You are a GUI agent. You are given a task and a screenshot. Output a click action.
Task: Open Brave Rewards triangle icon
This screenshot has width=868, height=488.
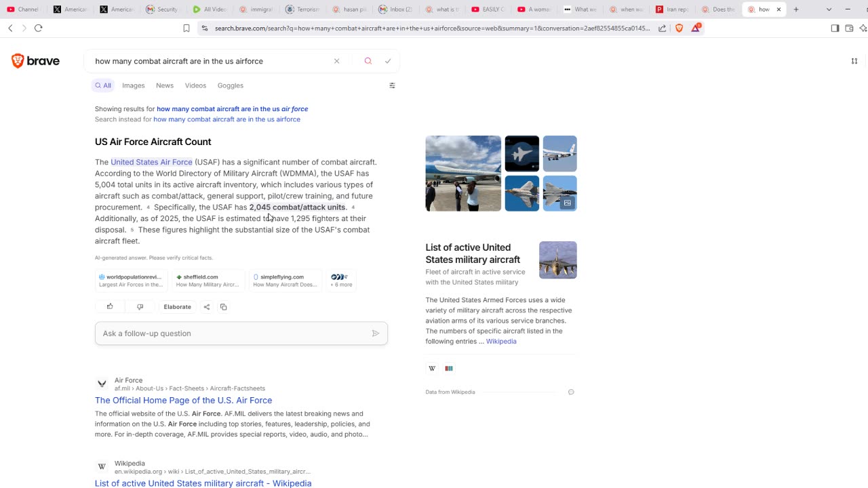point(696,28)
